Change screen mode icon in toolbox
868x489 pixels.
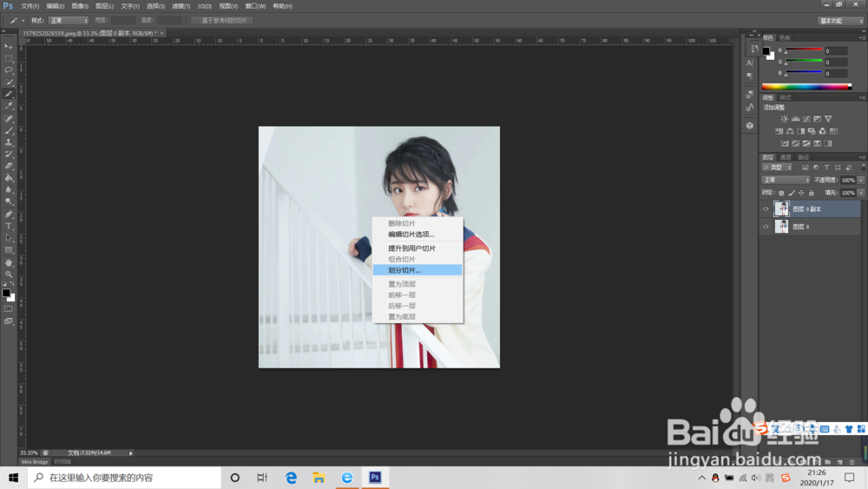[9, 321]
